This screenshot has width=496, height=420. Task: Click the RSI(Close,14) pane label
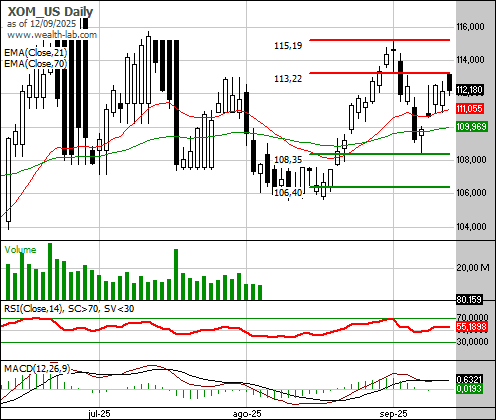point(33,309)
